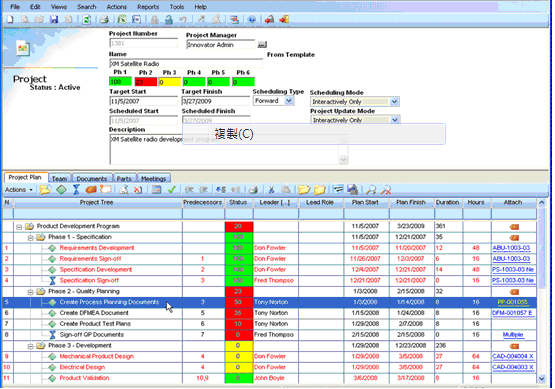Click the Export to Excel icon
555x389 pixels.
[x=122, y=19]
